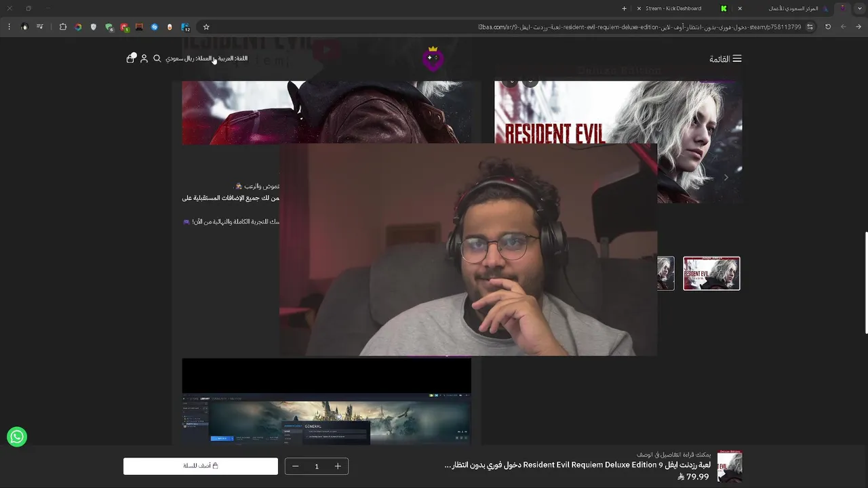
Task: Click the bottom bar product thumbnail
Action: (730, 466)
